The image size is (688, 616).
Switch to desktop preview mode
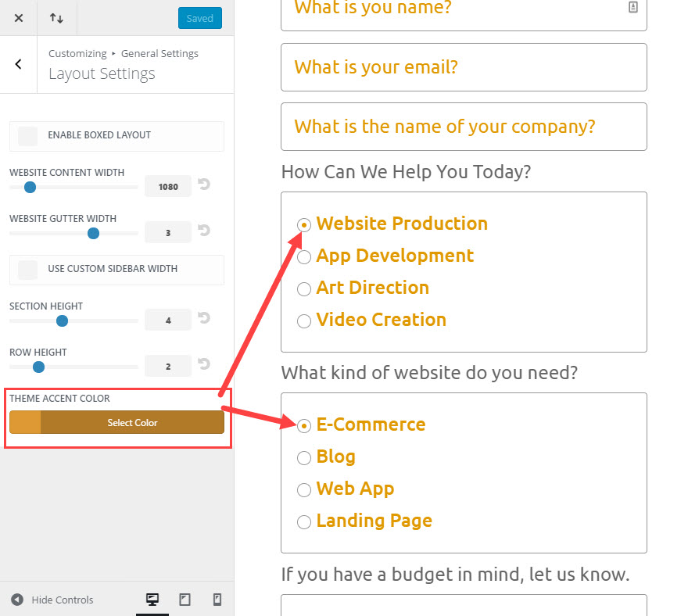click(152, 600)
